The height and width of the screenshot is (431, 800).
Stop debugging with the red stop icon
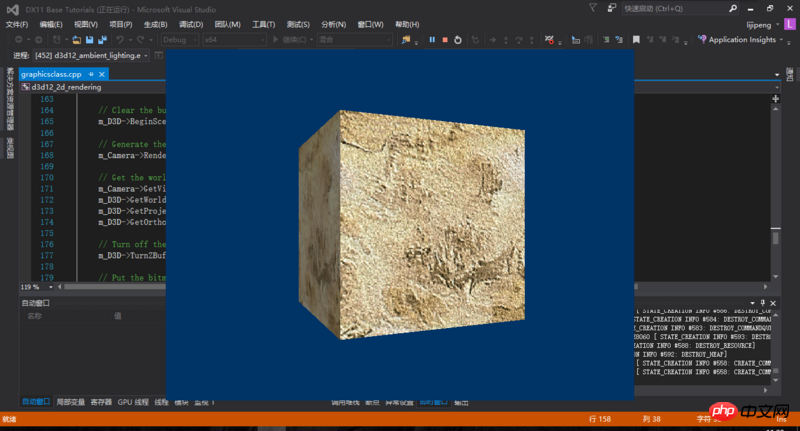(x=445, y=40)
